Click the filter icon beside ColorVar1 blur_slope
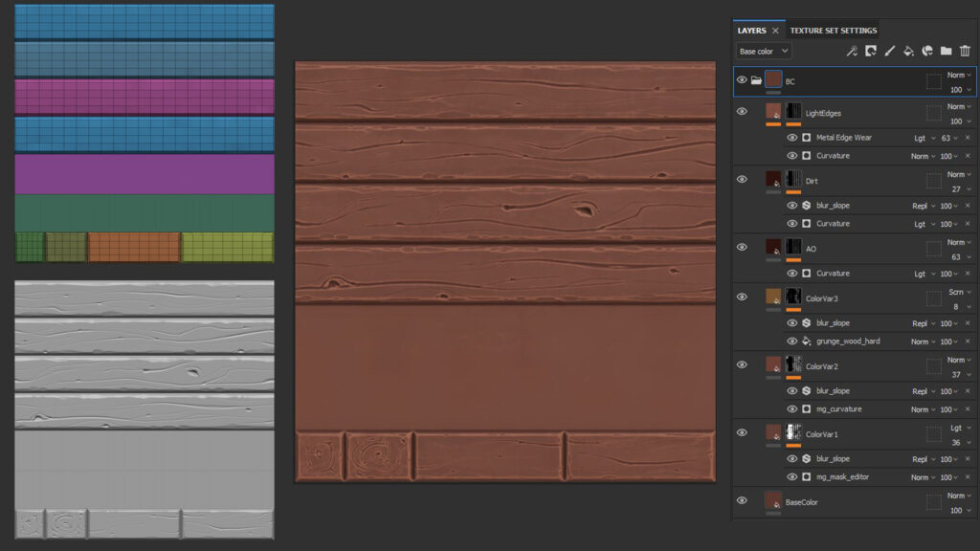 (806, 458)
